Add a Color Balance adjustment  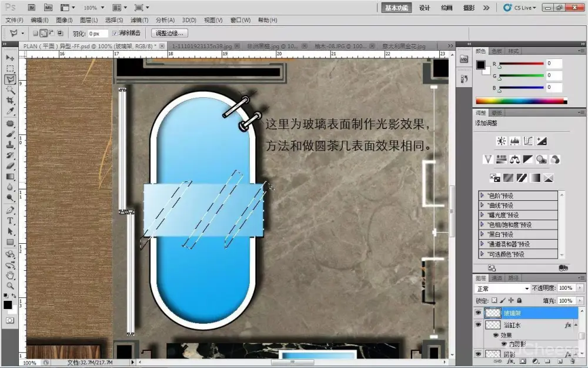(x=514, y=159)
